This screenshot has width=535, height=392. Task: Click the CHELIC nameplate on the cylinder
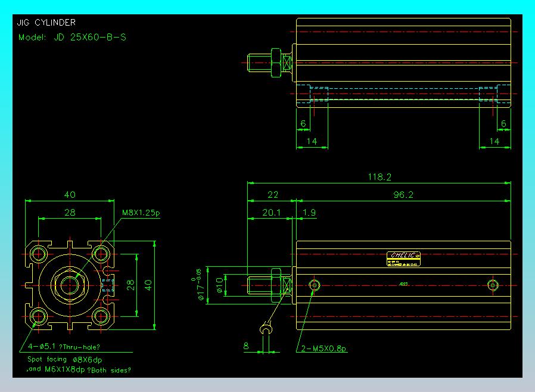[403, 259]
